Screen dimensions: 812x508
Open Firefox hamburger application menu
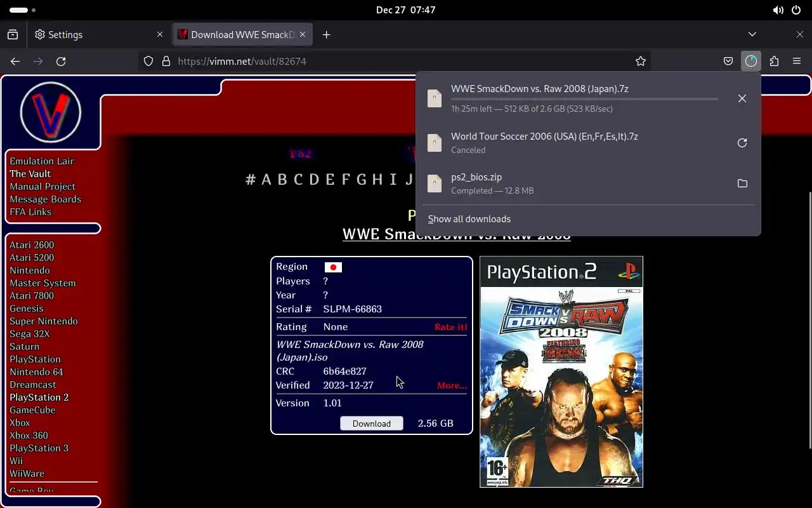pyautogui.click(x=797, y=61)
